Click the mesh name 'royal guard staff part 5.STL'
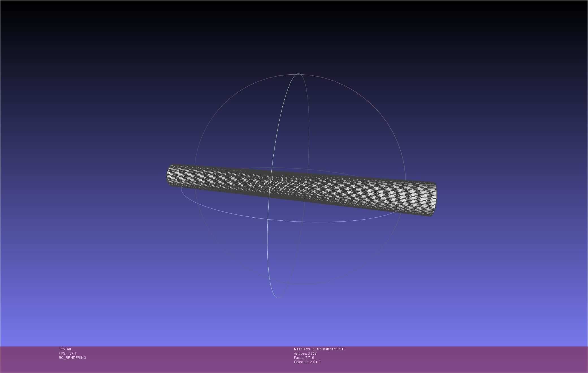The image size is (588, 373). [325, 349]
